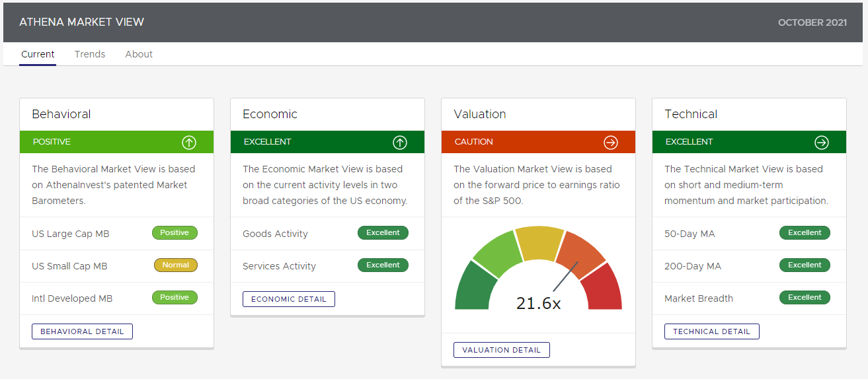Click the Excellent badge beside Goods Activity

(383, 233)
